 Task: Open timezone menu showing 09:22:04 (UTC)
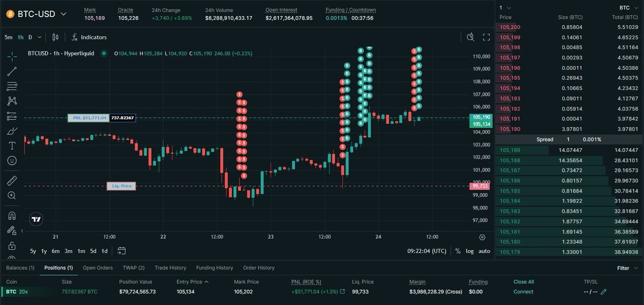tap(427, 251)
